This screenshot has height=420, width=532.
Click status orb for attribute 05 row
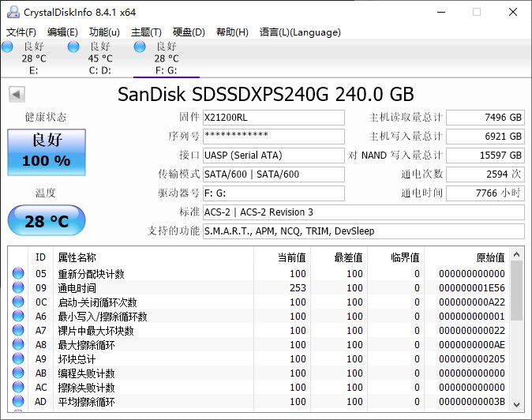(18, 273)
